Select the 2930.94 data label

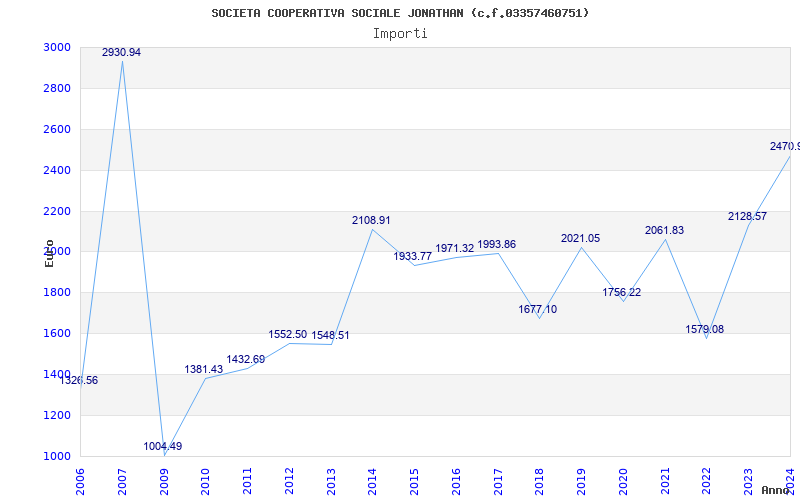121,53
